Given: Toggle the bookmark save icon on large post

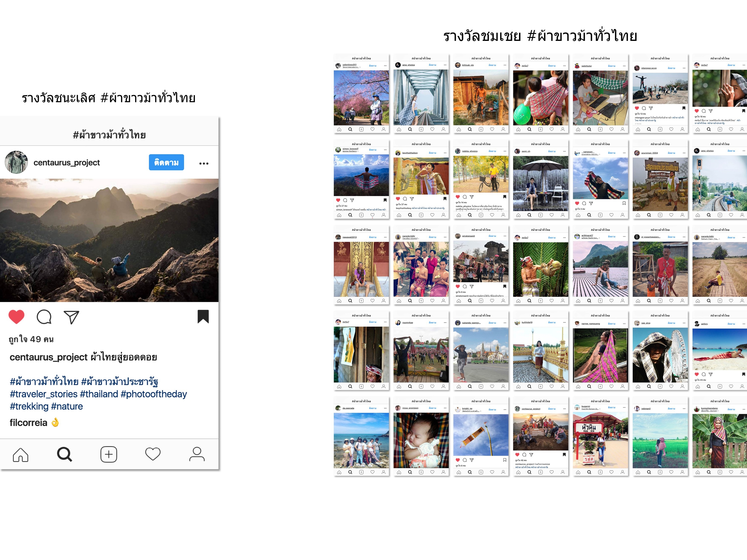Looking at the screenshot, I should [203, 316].
